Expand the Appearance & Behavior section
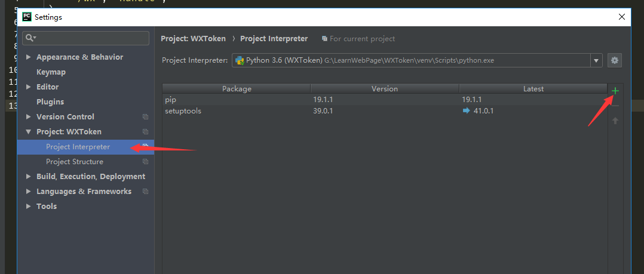Screen dimensions: 644x274 pyautogui.click(x=28, y=57)
